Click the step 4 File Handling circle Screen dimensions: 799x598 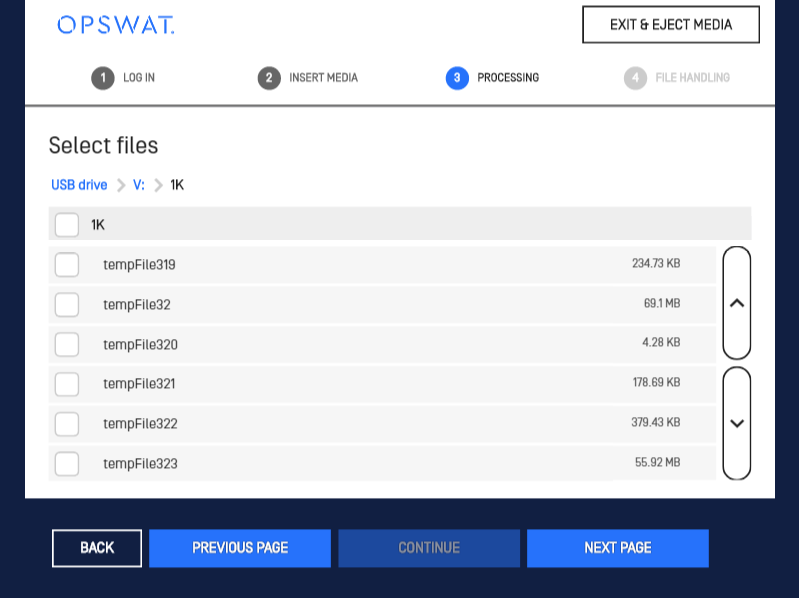pos(635,78)
